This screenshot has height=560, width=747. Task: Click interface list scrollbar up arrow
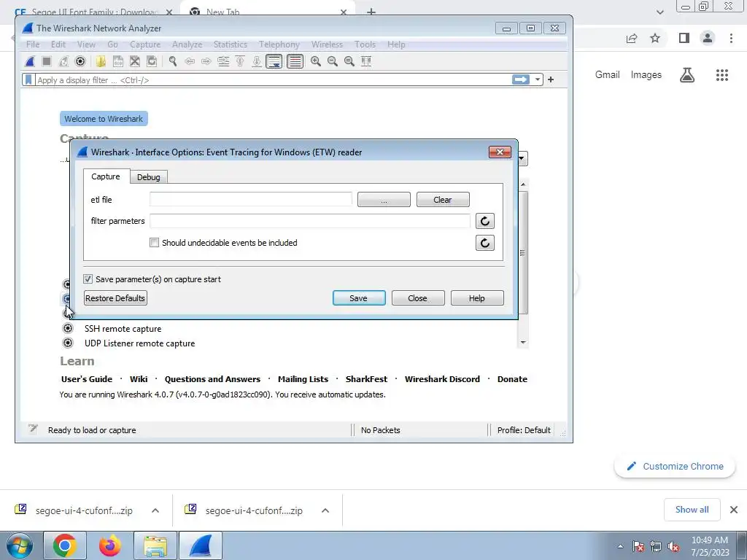pyautogui.click(x=523, y=184)
